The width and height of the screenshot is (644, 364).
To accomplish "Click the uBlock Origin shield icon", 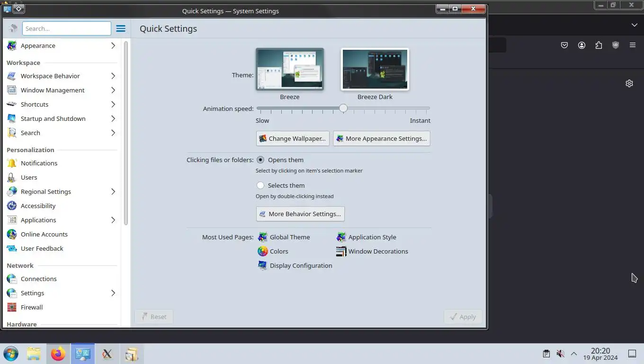I will point(616,45).
